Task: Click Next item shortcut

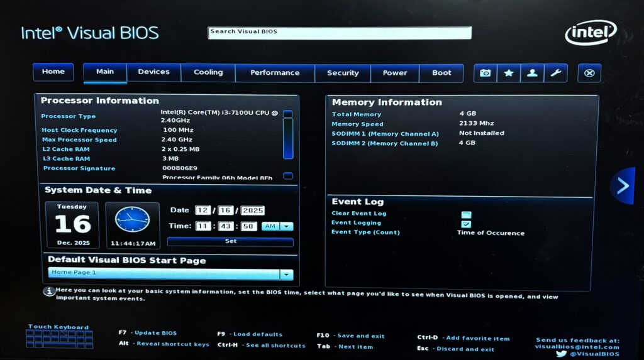Action: (356, 346)
